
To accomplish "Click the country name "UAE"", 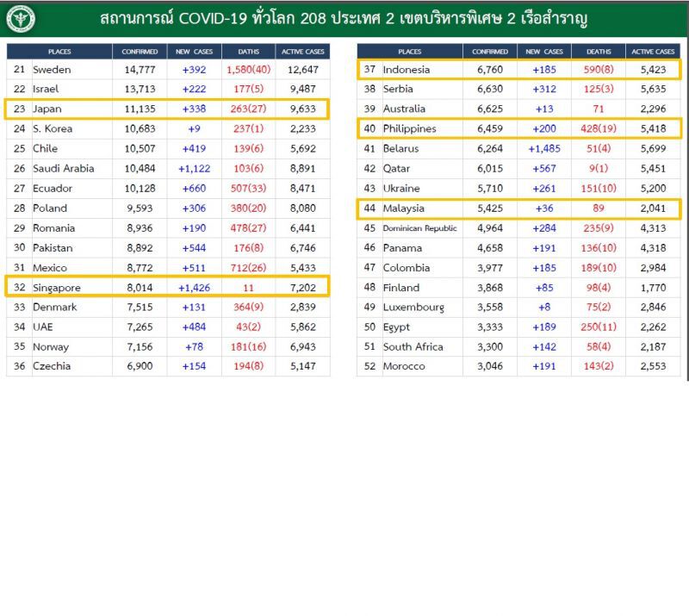I will (42, 327).
